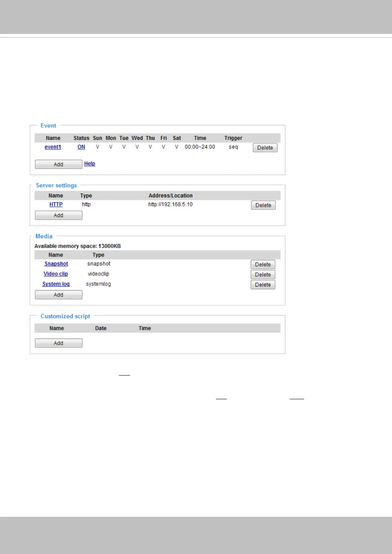Select the Trigger column header
Screen dimensions: 392x554
point(233,138)
